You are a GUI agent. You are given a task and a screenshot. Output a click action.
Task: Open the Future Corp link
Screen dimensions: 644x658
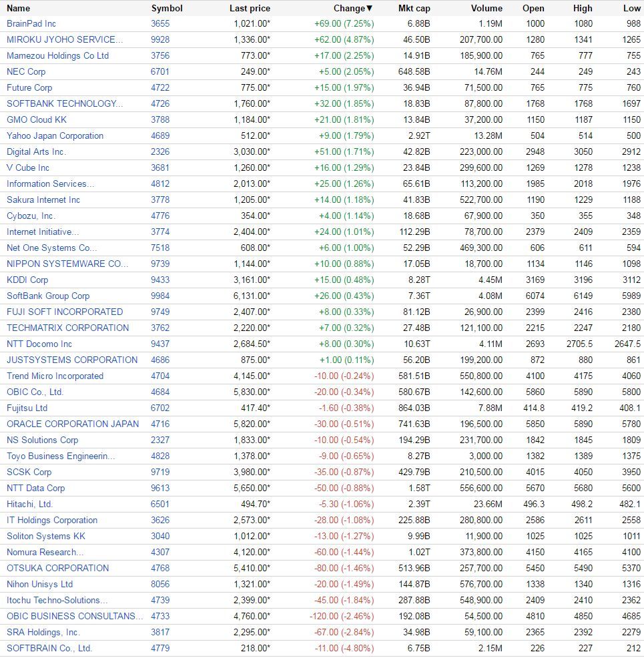click(29, 87)
